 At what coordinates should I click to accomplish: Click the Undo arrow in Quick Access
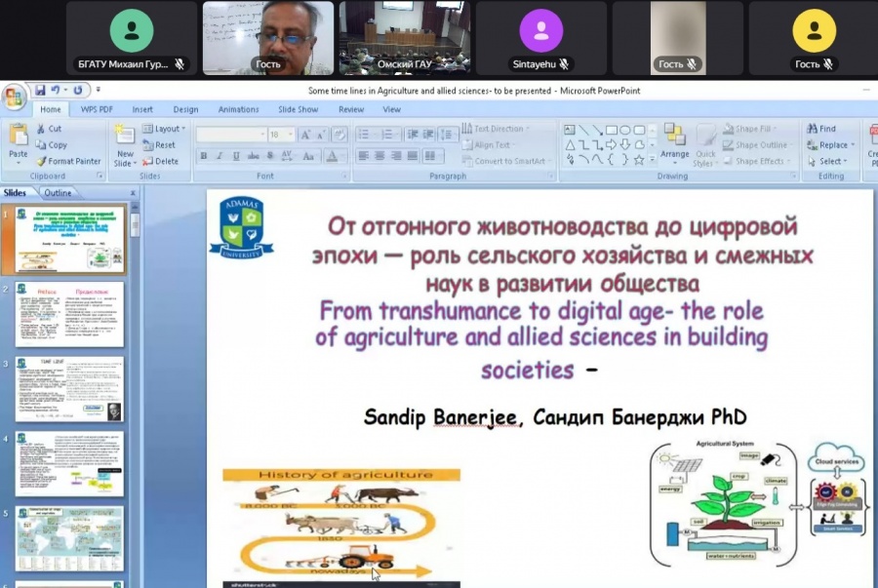point(57,90)
